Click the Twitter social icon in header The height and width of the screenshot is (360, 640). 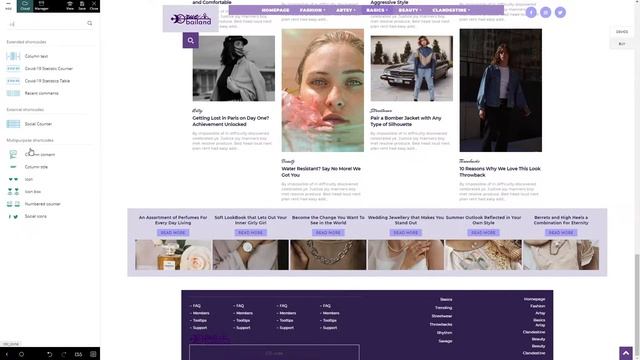[560, 13]
